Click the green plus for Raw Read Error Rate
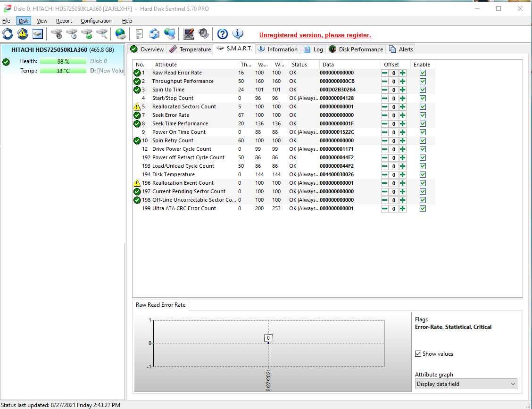The width and height of the screenshot is (532, 409). tap(402, 73)
